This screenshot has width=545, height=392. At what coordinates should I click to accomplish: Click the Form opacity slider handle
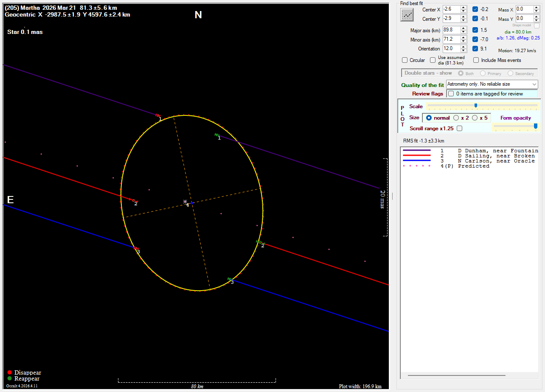(535, 126)
